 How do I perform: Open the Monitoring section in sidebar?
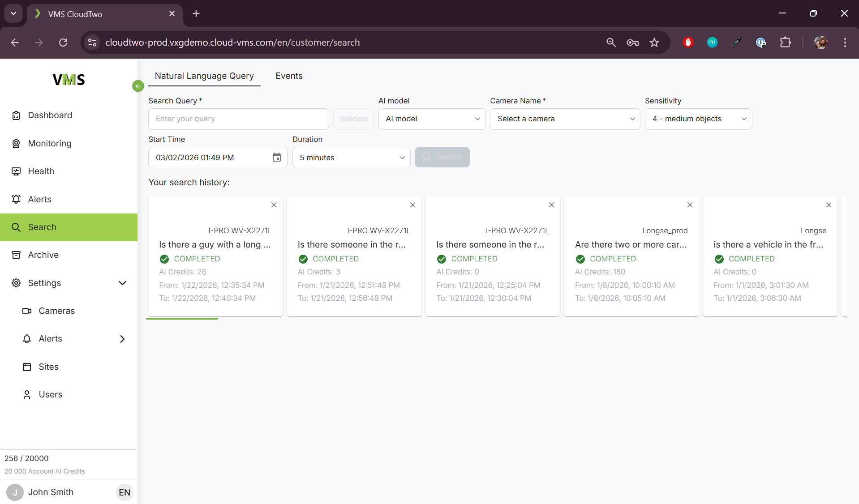[49, 143]
